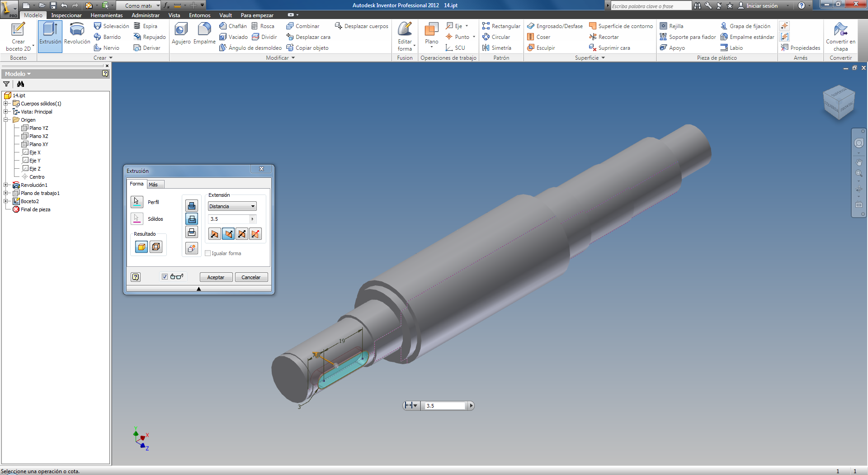The image size is (868, 475).
Task: Click Desplazar cuerpos command
Action: point(361,26)
